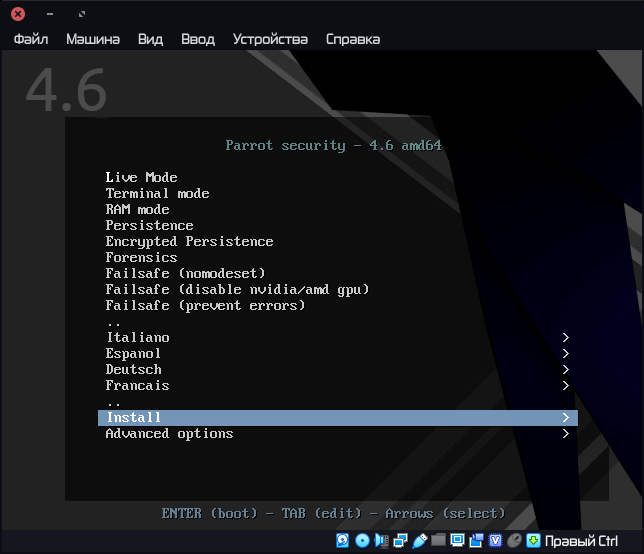644x554 pixels.
Task: Expand the Deutsch submenu arrow
Action: point(566,370)
